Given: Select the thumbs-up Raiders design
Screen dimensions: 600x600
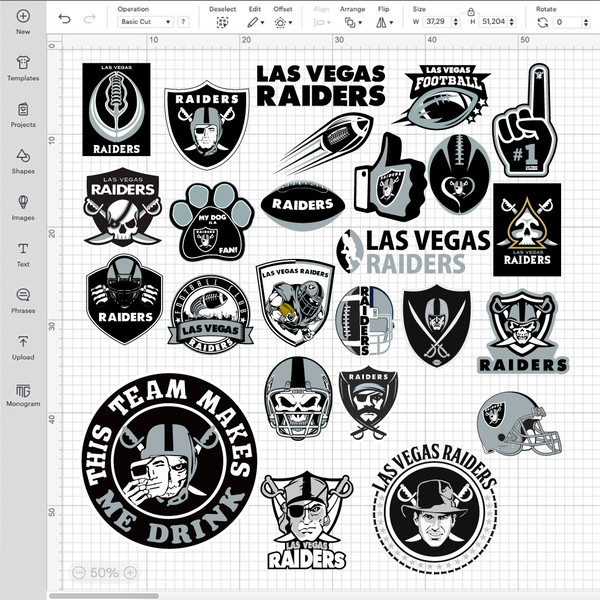Looking at the screenshot, I should (x=390, y=177).
